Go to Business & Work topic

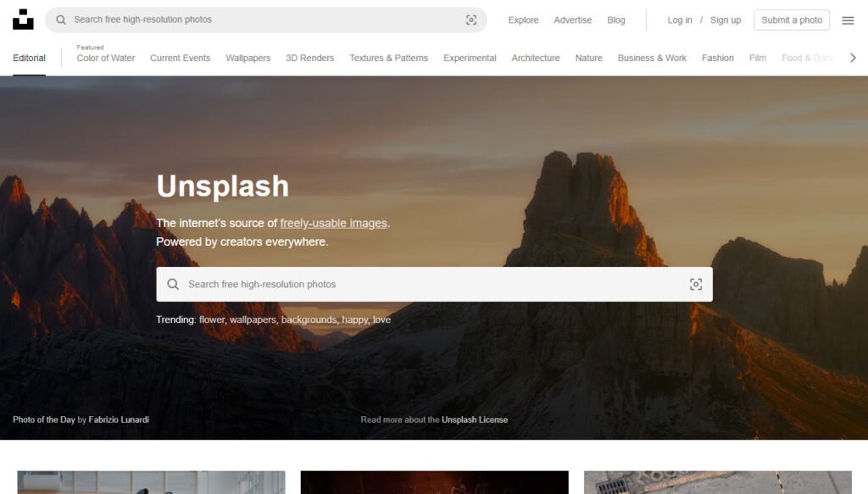(652, 58)
